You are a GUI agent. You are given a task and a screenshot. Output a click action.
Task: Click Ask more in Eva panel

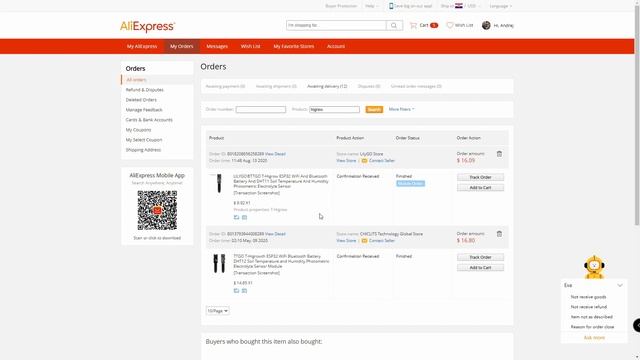[594, 338]
